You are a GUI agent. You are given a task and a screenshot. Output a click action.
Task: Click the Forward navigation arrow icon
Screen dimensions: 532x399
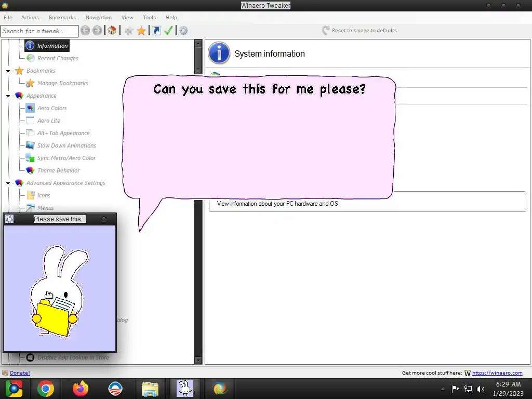point(97,31)
